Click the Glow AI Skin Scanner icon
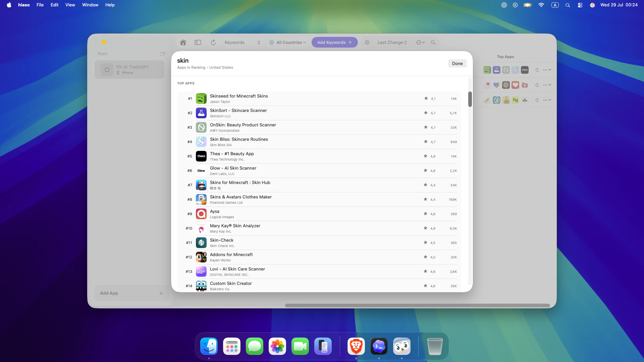The height and width of the screenshot is (362, 644). (201, 171)
